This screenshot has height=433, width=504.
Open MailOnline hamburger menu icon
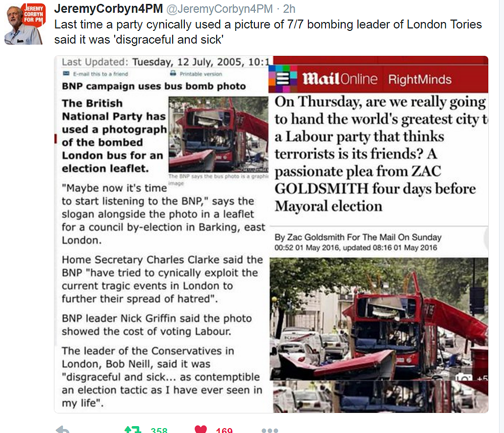283,78
